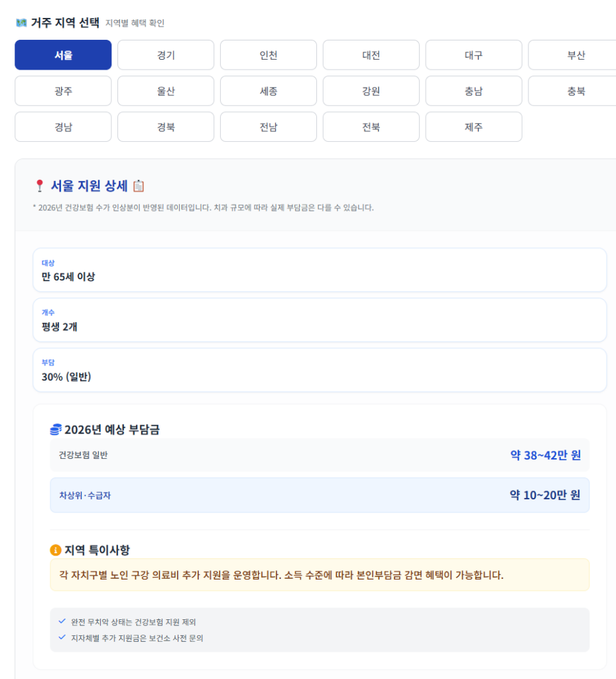Select 대전 from the region list
Screen dimensions: 616x679
click(371, 55)
